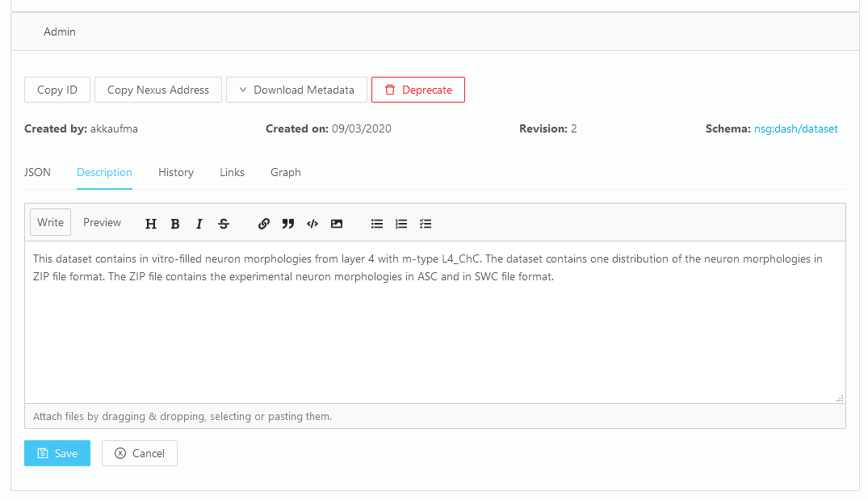Cancel editing the description
The width and height of the screenshot is (868, 500).
tap(140, 453)
